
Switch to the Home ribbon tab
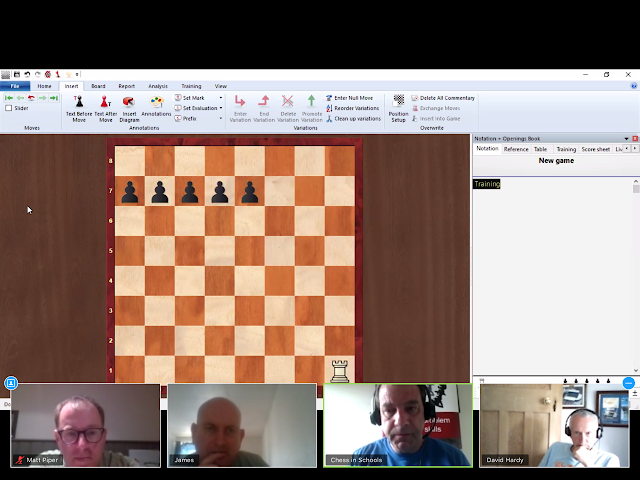(x=44, y=86)
